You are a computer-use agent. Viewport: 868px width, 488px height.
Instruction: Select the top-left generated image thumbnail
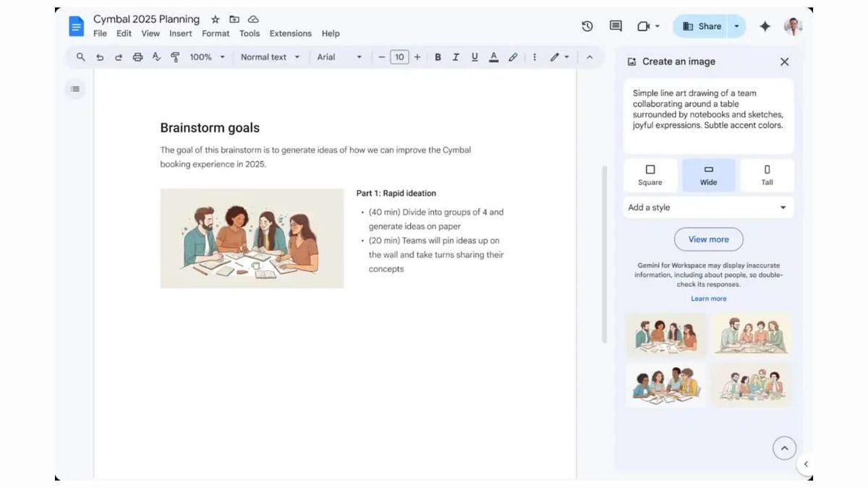pos(665,333)
